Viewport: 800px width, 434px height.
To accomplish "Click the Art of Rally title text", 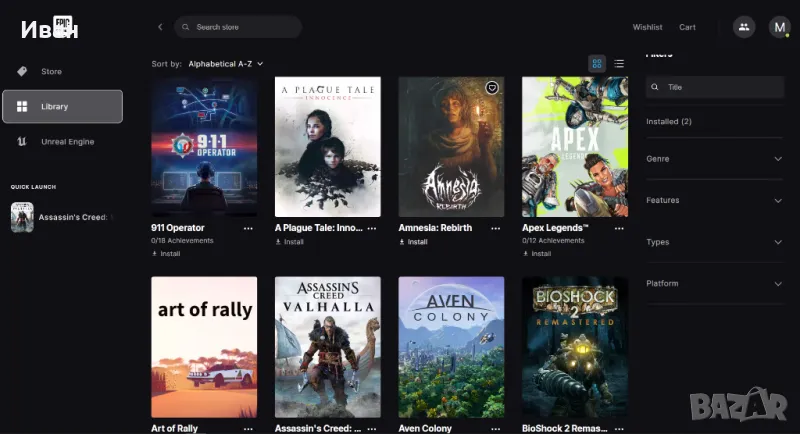I will (174, 428).
